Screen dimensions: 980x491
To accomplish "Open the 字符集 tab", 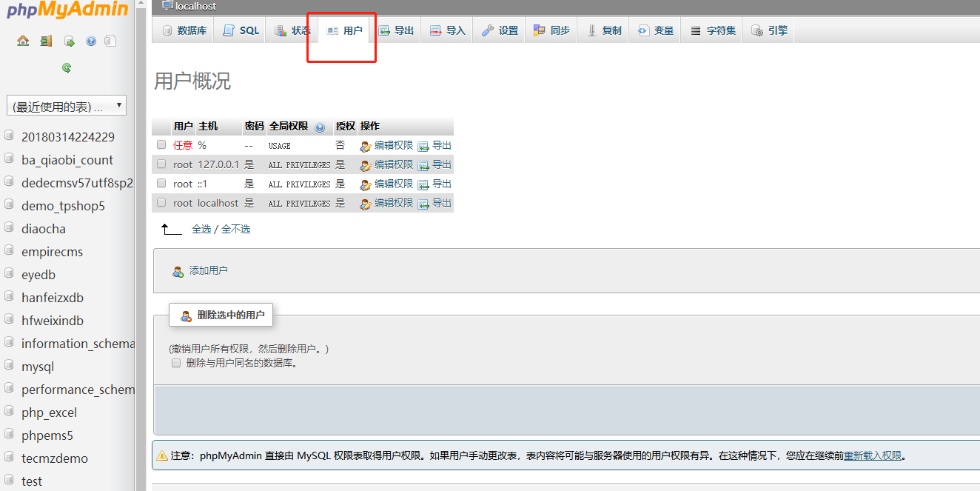I will [x=712, y=30].
